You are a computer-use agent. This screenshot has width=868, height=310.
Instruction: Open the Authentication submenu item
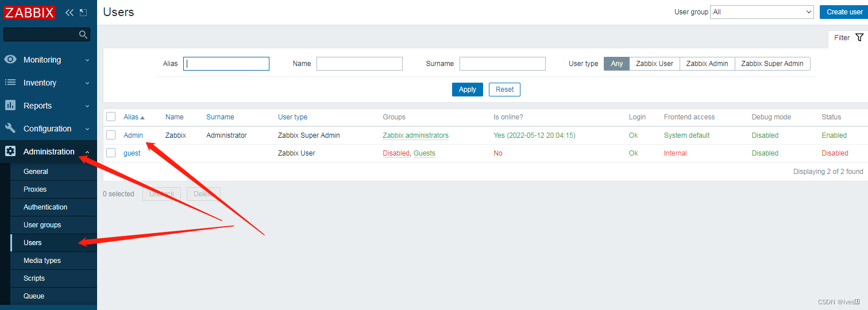tap(53, 207)
